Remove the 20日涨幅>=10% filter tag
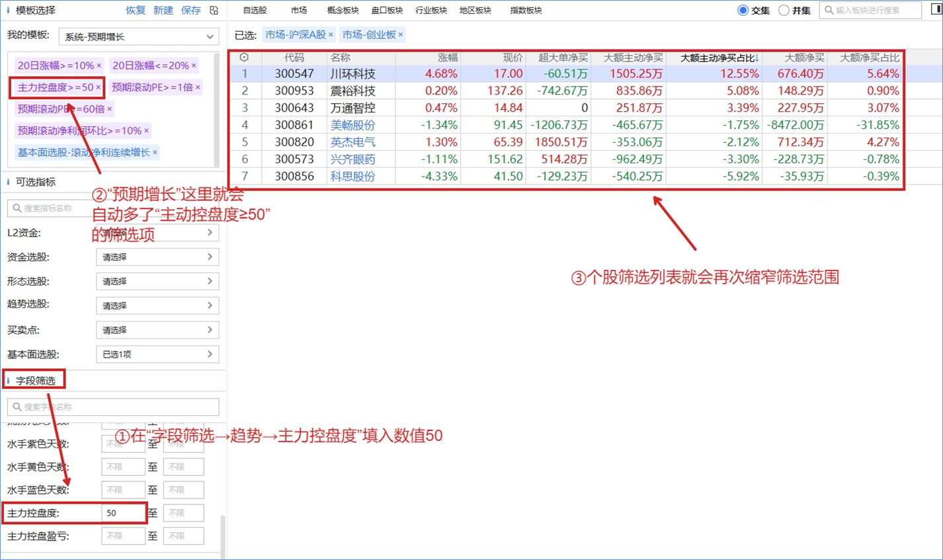Viewport: 943px width, 560px height. [x=99, y=65]
